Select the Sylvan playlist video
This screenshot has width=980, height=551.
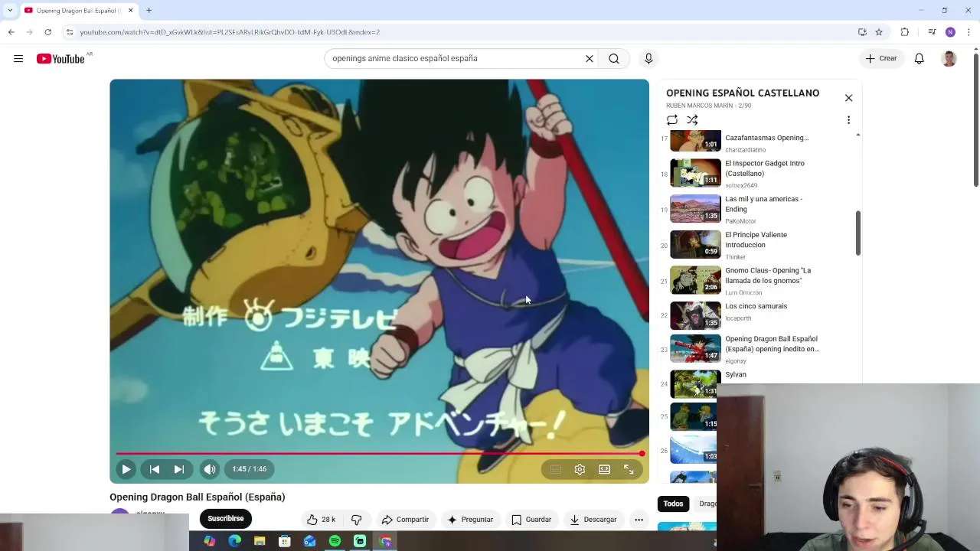coord(736,375)
